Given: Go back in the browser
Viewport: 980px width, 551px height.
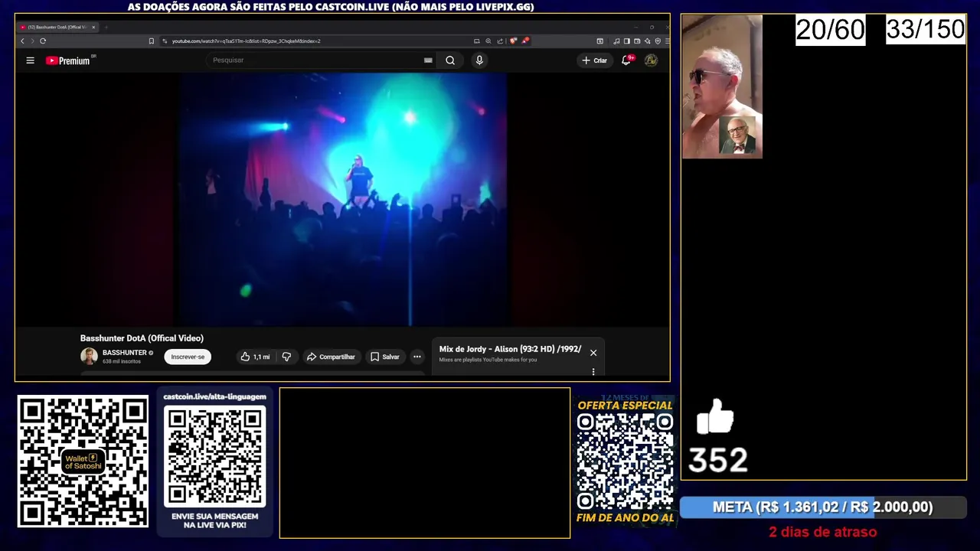Looking at the screenshot, I should point(22,41).
